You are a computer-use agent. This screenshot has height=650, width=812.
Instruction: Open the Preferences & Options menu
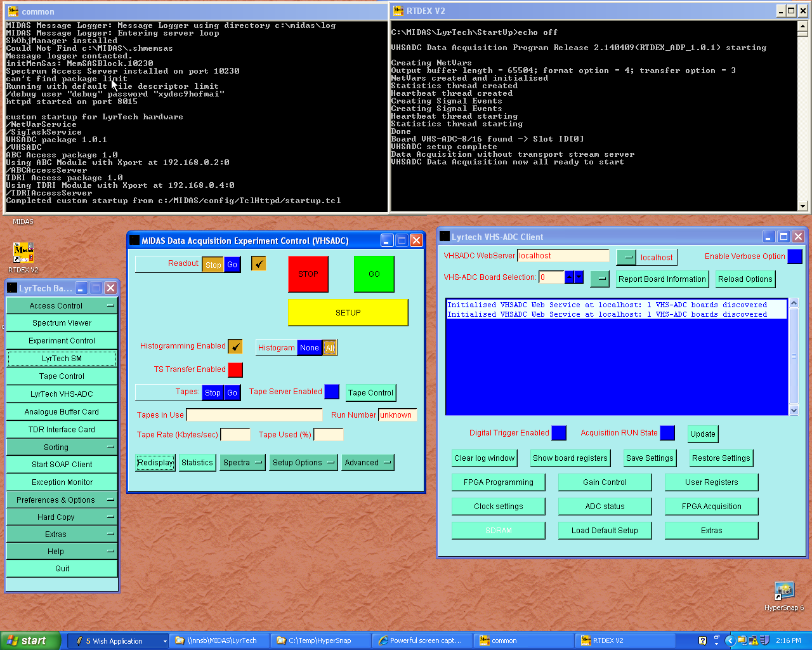coord(62,500)
